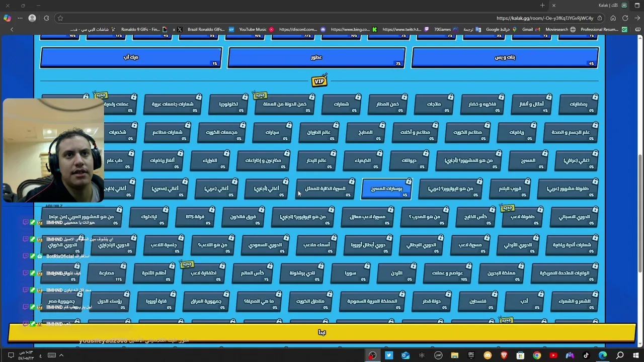
Task: Choose the الدوري السعودي category
Action: pos(265,245)
